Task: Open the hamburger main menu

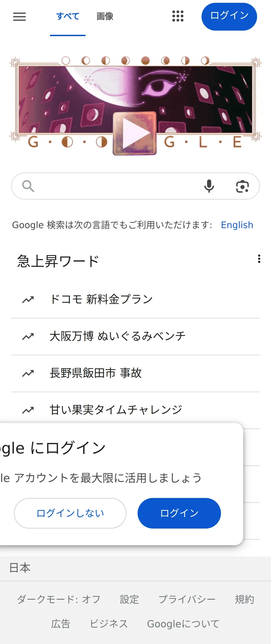Action: pos(19,17)
